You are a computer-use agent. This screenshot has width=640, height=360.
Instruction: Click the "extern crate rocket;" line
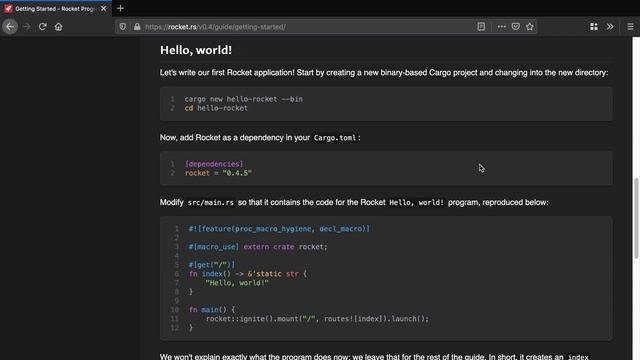[x=258, y=247]
